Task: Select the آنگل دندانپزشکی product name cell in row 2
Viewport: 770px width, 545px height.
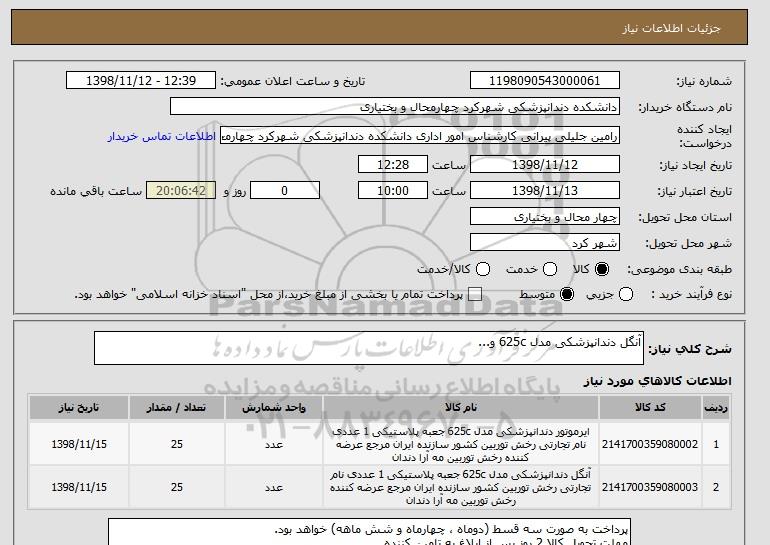Action: tap(461, 488)
